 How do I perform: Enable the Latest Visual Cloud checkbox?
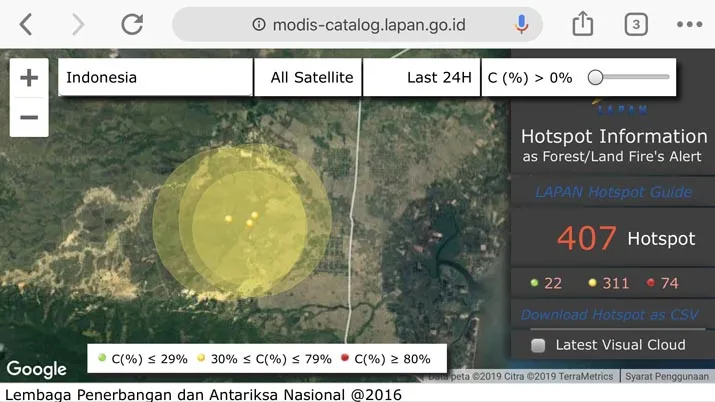point(538,345)
